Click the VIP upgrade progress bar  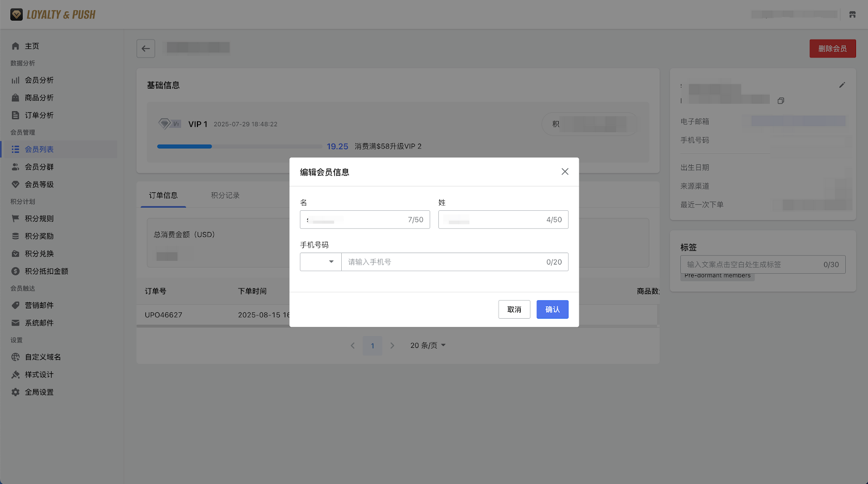pos(239,146)
